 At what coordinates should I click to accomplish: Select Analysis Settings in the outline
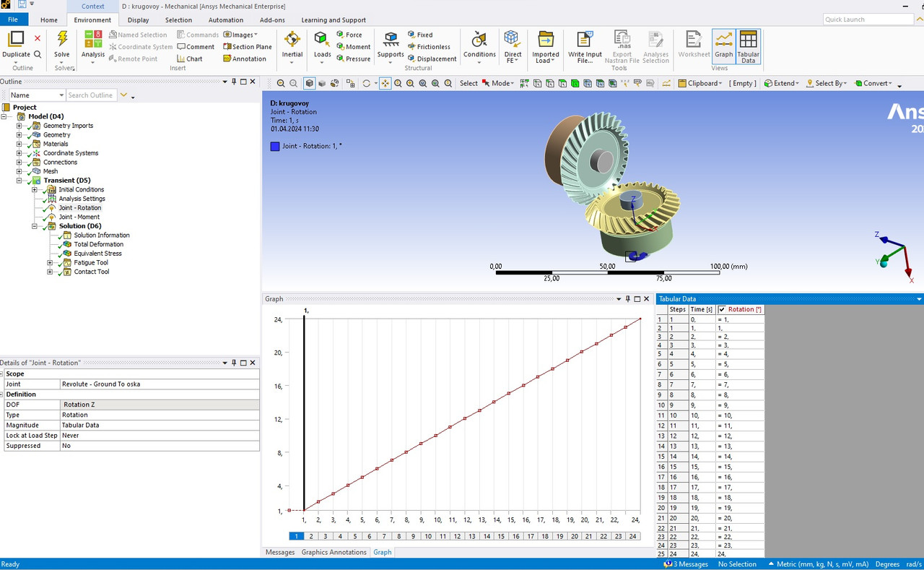point(82,199)
